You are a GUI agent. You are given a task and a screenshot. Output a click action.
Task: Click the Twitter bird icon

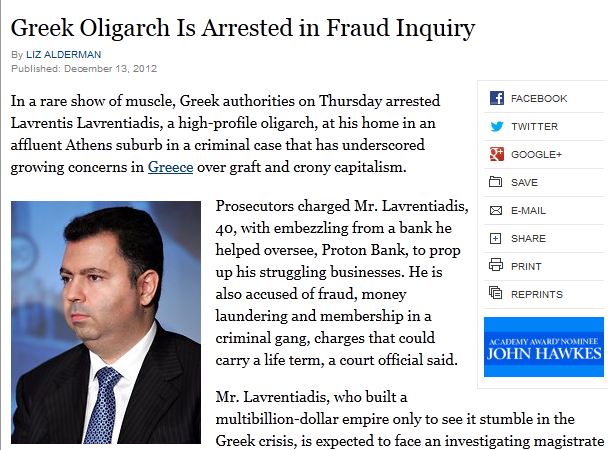496,127
